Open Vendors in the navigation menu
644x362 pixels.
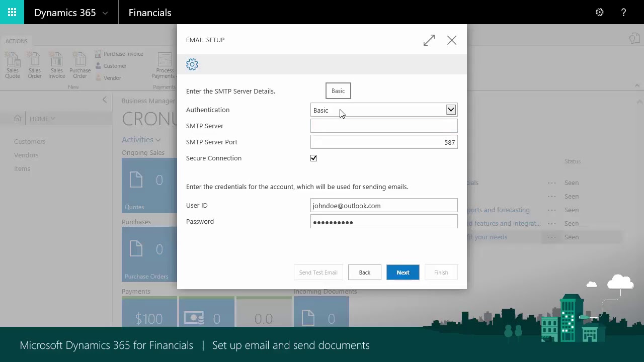[26, 155]
